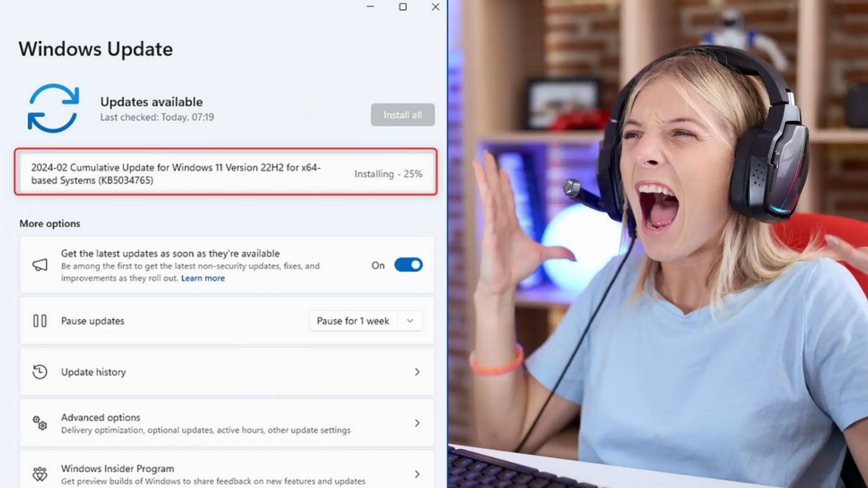
Task: Click the Install all button
Action: click(403, 115)
